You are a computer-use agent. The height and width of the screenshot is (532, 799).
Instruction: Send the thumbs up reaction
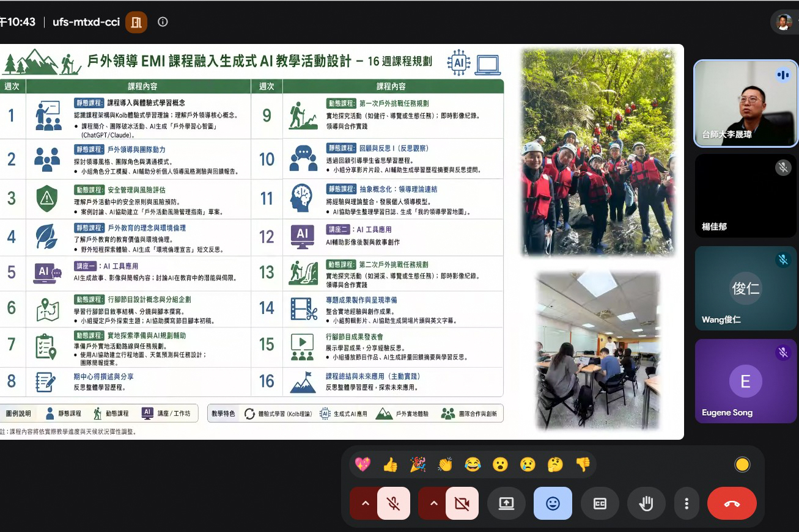click(390, 464)
